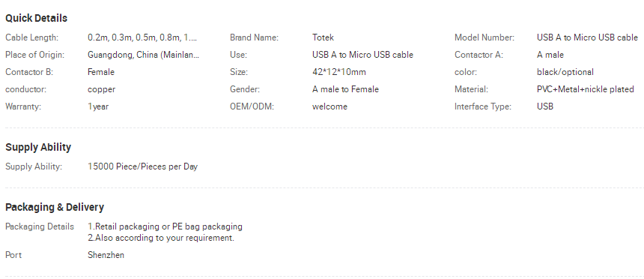Click the Interface Type USB value

point(545,106)
